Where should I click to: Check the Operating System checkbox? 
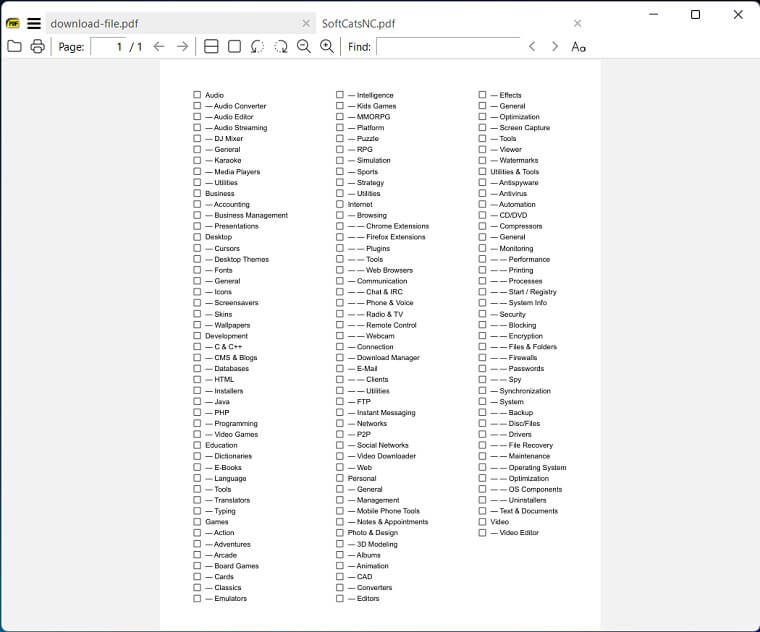tap(482, 467)
